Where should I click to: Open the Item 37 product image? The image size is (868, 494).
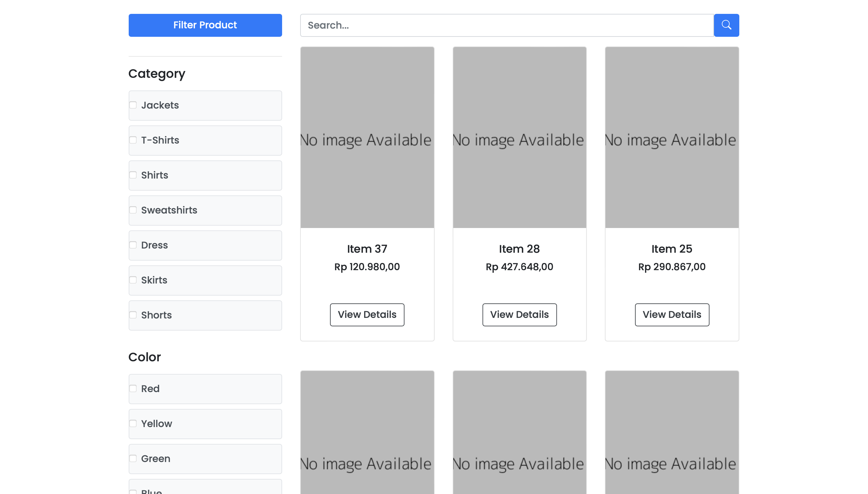[x=367, y=138]
